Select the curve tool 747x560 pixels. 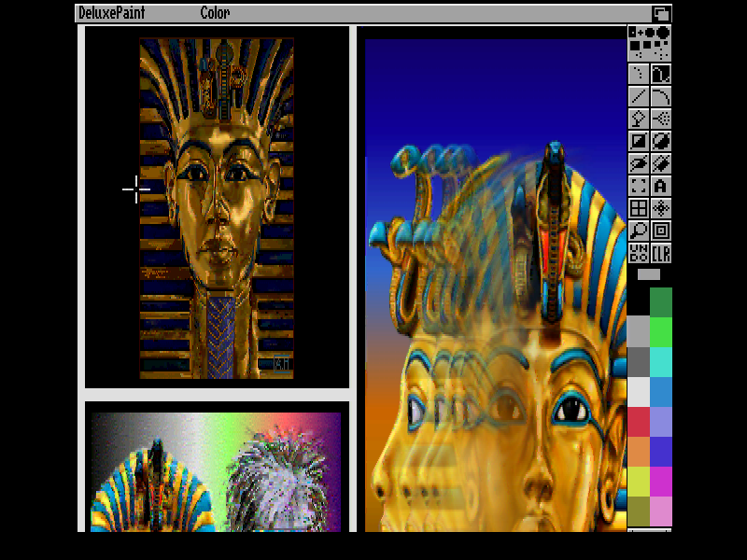(661, 96)
